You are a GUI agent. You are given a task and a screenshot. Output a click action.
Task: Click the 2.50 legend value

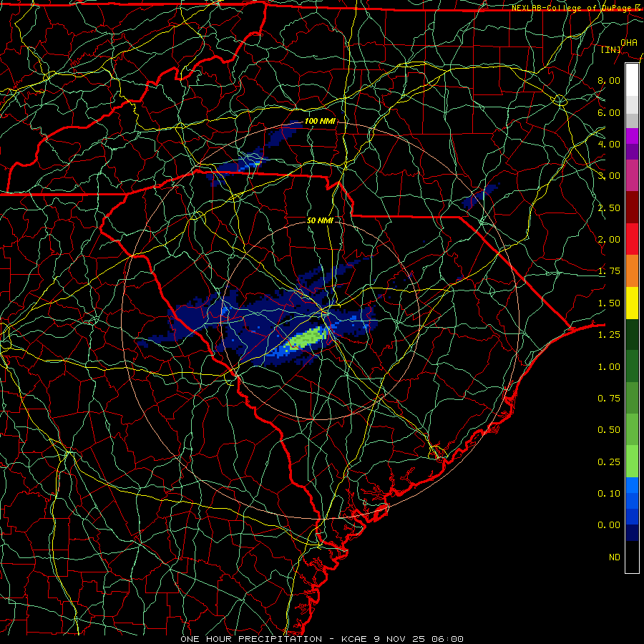[x=609, y=208]
